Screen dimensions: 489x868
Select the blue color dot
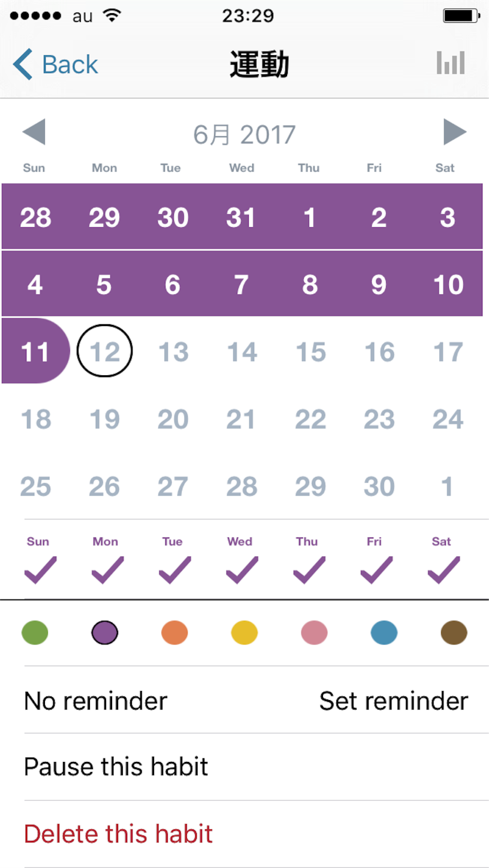[x=384, y=632]
